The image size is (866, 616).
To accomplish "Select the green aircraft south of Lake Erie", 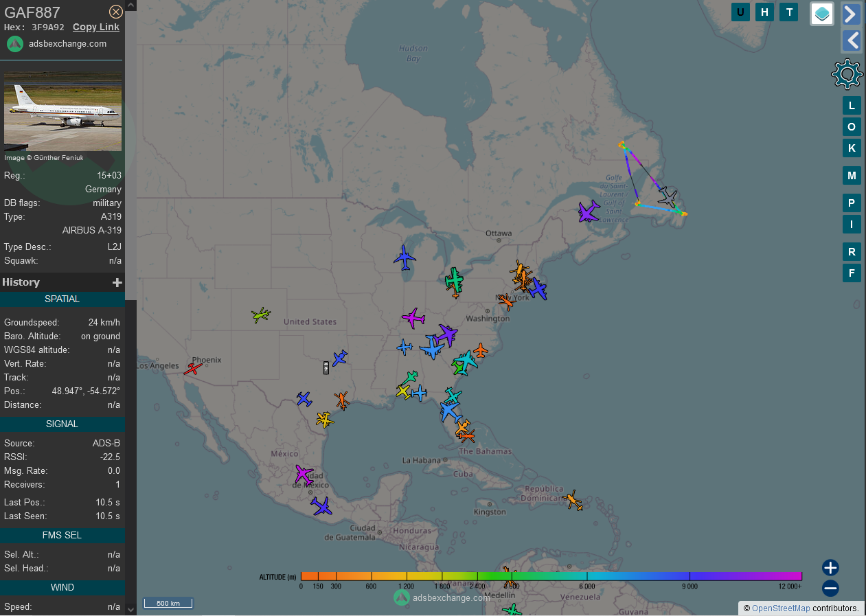I will (x=454, y=280).
